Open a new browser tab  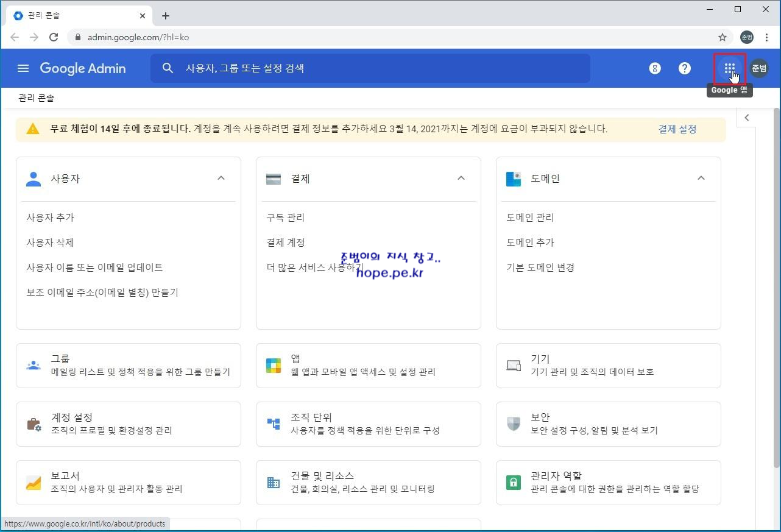coord(166,16)
